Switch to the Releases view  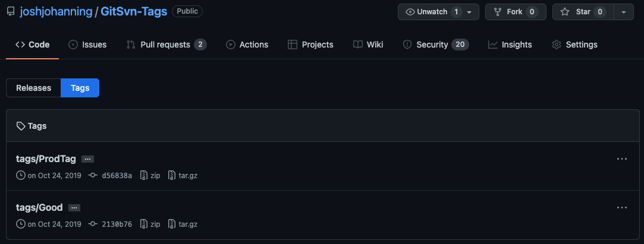[x=33, y=88]
